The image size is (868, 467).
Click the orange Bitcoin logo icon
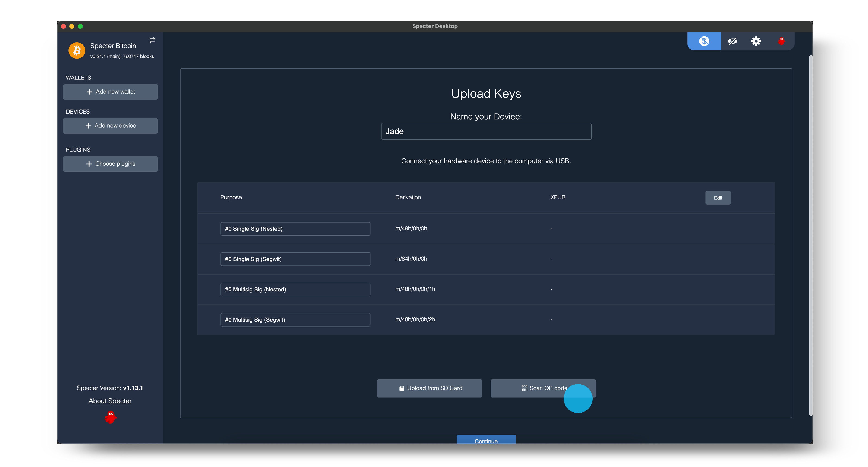coord(77,50)
